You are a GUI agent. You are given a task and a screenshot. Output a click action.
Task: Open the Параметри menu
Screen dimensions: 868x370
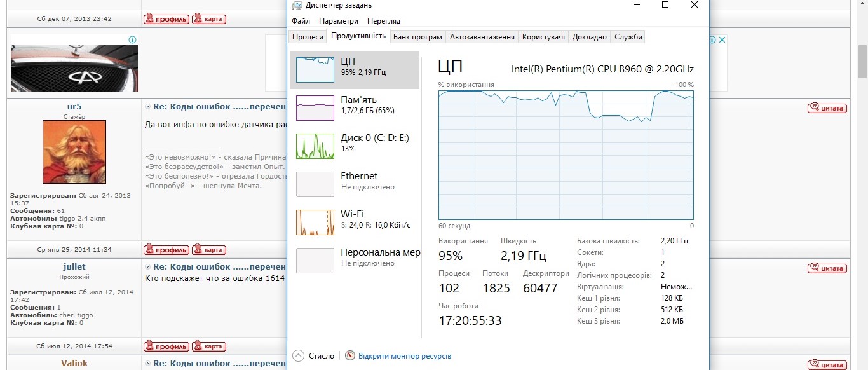(339, 21)
